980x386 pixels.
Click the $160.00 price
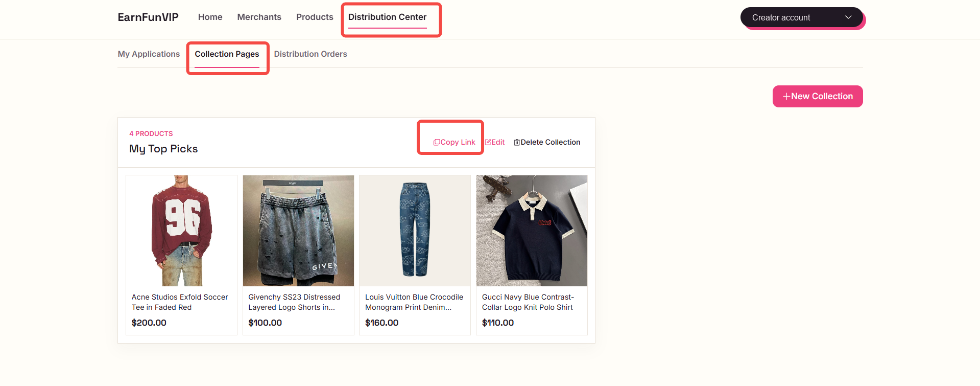[x=381, y=323]
